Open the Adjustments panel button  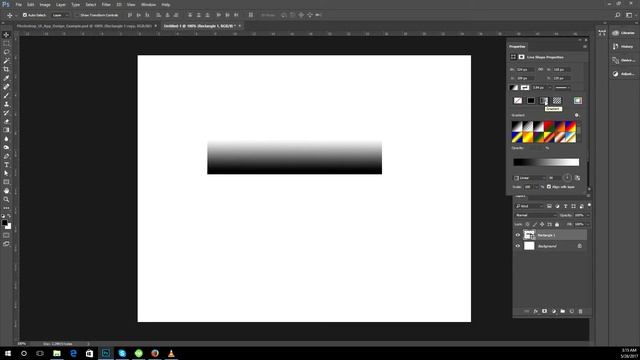pyautogui.click(x=623, y=74)
